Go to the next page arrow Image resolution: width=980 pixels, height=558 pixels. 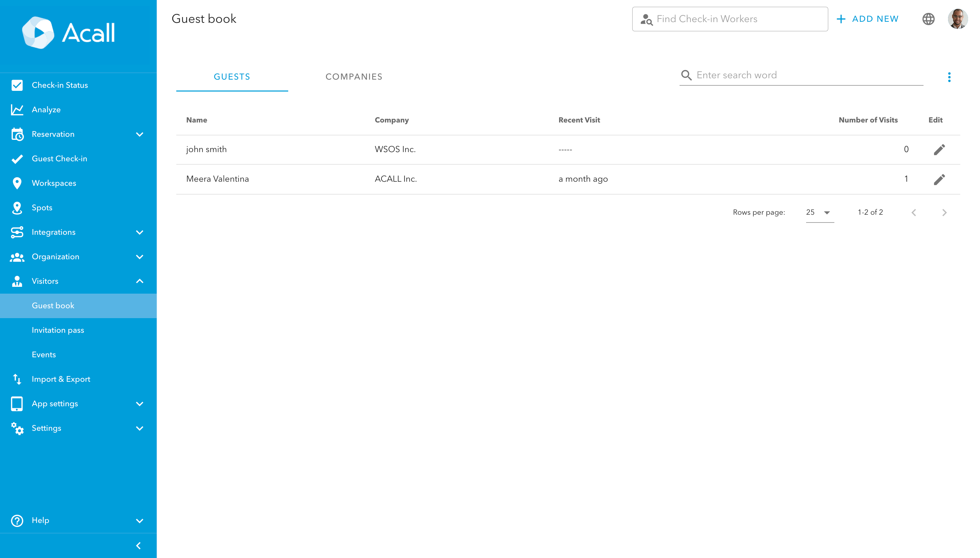[x=944, y=212]
